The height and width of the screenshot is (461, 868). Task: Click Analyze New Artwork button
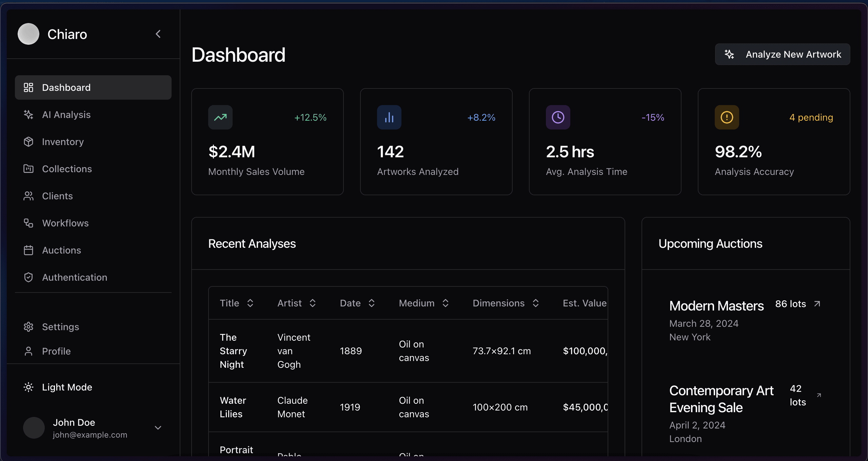783,54
